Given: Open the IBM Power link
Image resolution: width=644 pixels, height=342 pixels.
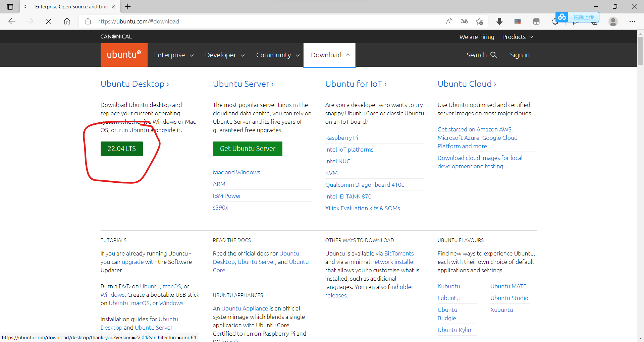Looking at the screenshot, I should pyautogui.click(x=227, y=196).
